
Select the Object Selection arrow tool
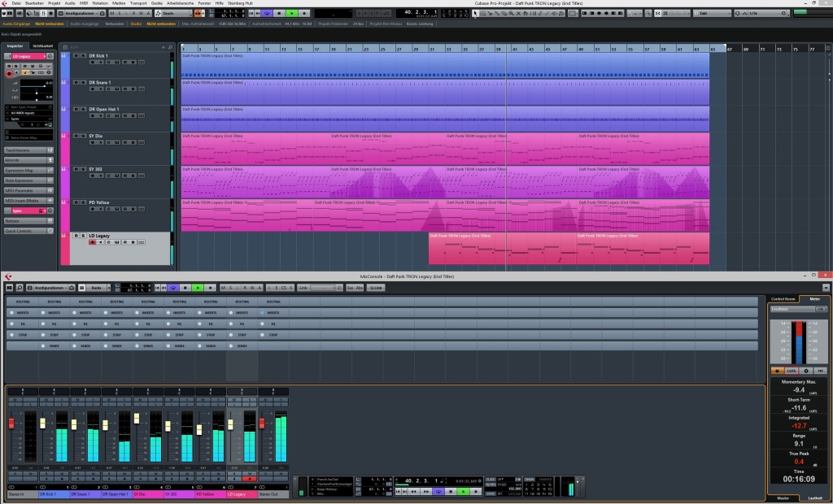point(475,13)
